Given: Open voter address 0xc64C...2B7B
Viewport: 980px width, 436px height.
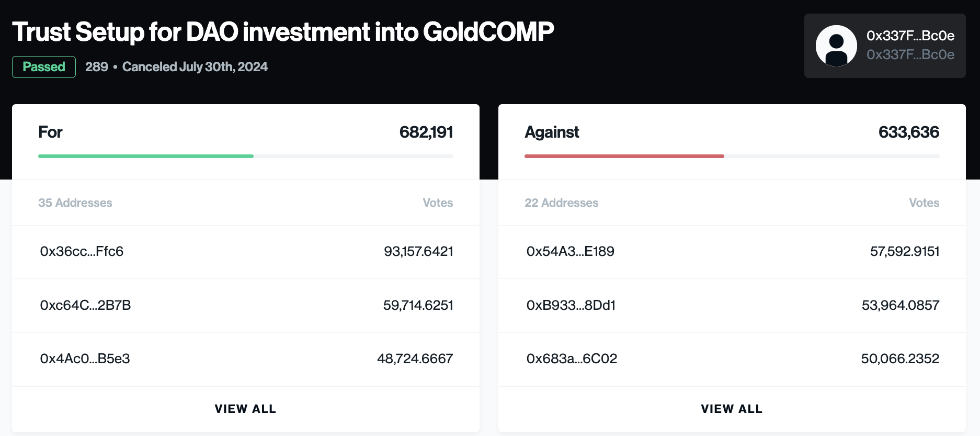Looking at the screenshot, I should [x=85, y=305].
